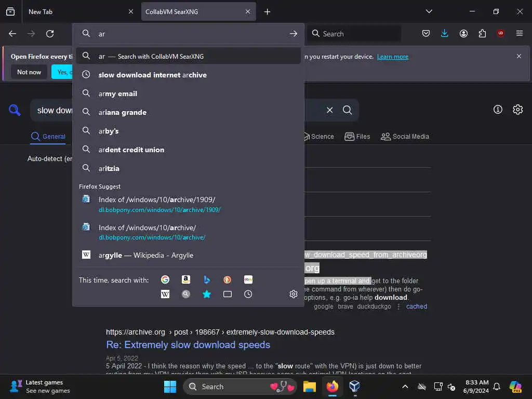Pick the 'aritzia' suggestion
Screen dimensions: 532x399
point(188,168)
